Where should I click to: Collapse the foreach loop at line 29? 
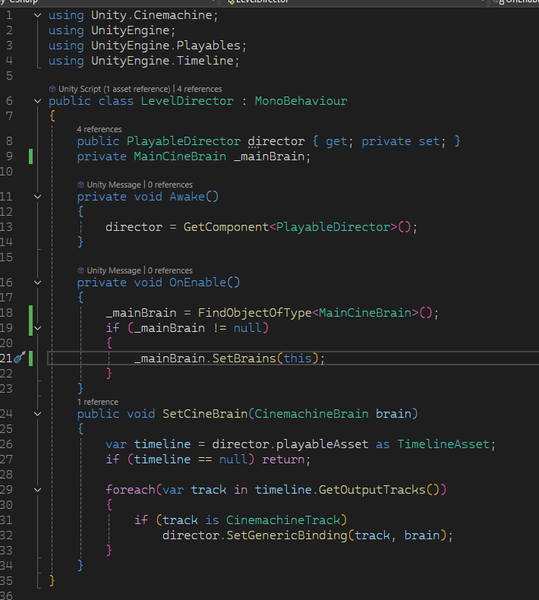coord(37,489)
